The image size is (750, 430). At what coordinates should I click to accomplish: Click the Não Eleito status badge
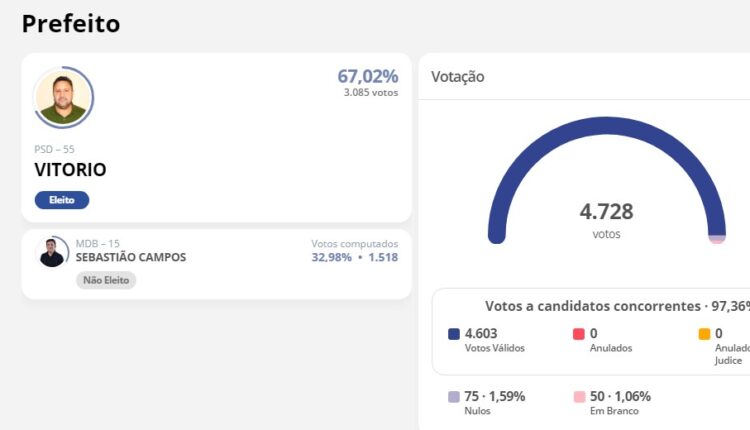(x=105, y=280)
